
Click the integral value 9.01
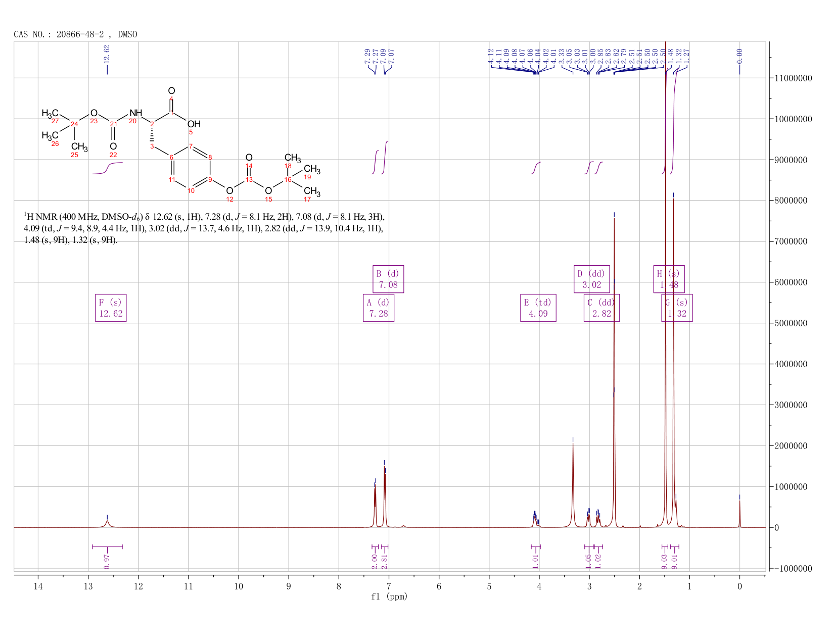[x=674, y=561]
